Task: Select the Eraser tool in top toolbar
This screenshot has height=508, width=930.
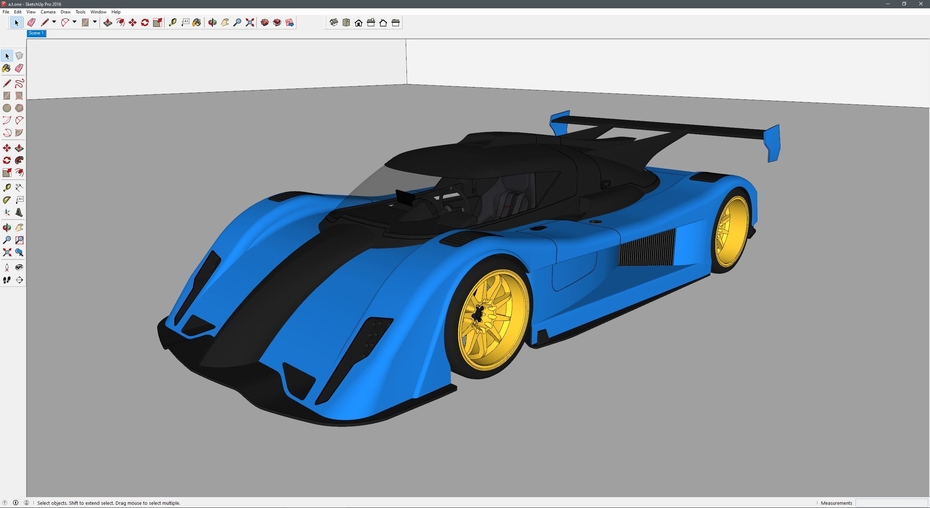Action: point(31,22)
